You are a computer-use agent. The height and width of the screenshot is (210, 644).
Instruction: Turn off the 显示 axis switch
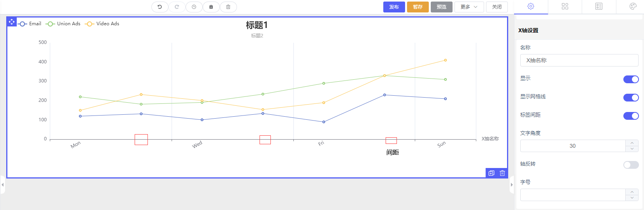pyautogui.click(x=631, y=79)
